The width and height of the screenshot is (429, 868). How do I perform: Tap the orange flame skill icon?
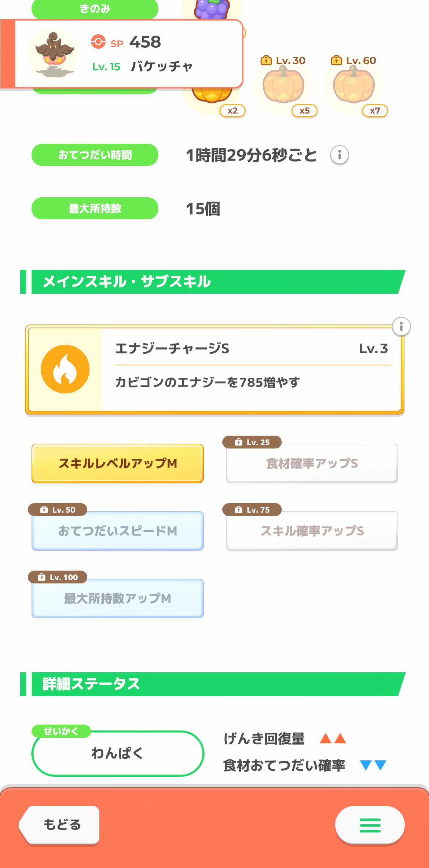click(x=65, y=369)
